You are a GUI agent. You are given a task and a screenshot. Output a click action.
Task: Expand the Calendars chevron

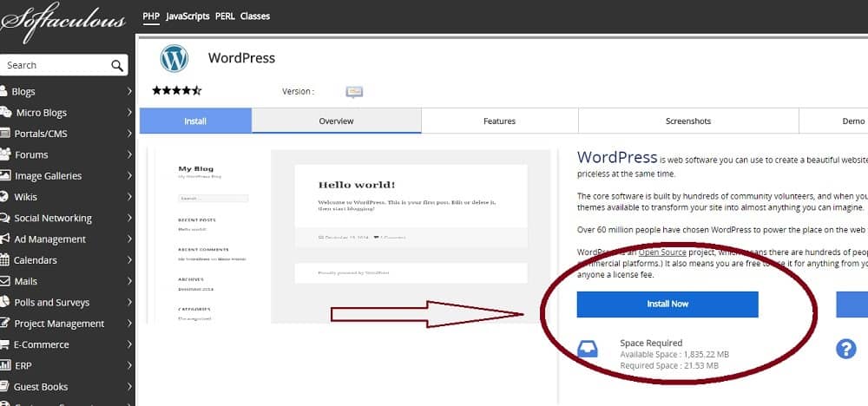click(129, 259)
